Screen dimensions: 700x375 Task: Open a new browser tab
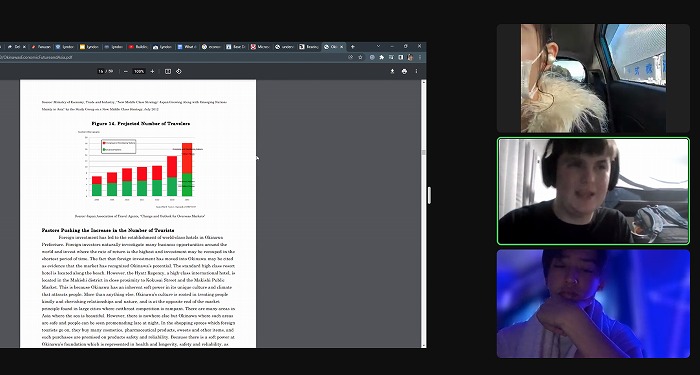click(353, 46)
